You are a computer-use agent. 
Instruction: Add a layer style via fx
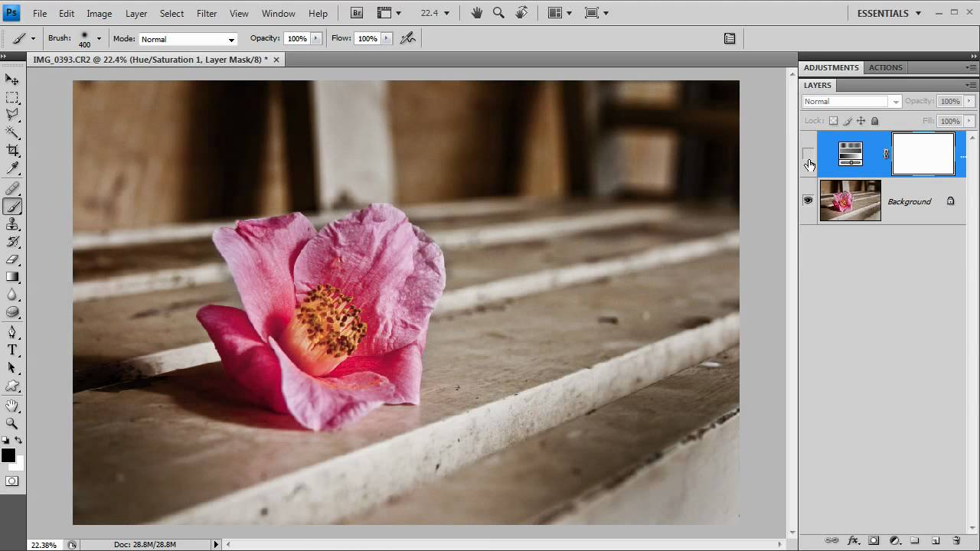pos(853,541)
